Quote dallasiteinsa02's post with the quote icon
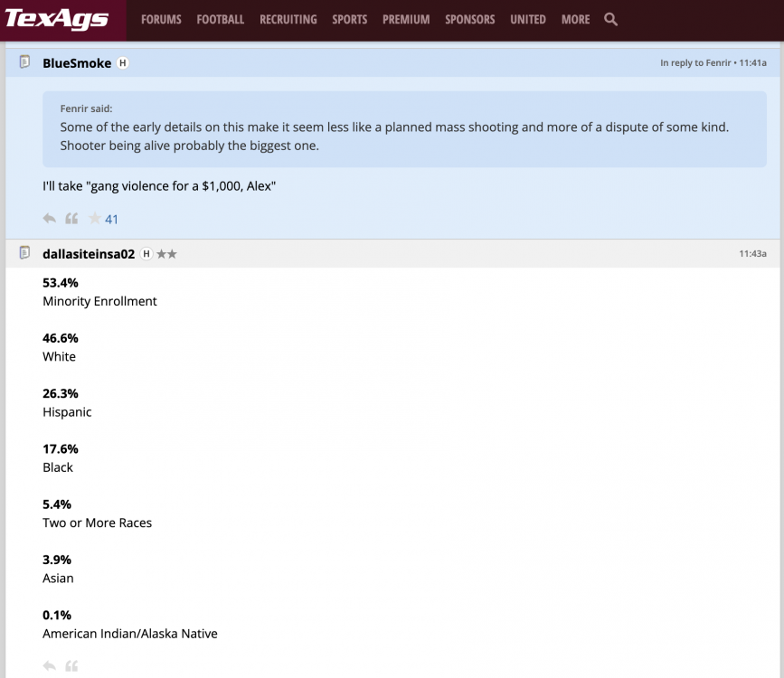The image size is (784, 678). 71,666
